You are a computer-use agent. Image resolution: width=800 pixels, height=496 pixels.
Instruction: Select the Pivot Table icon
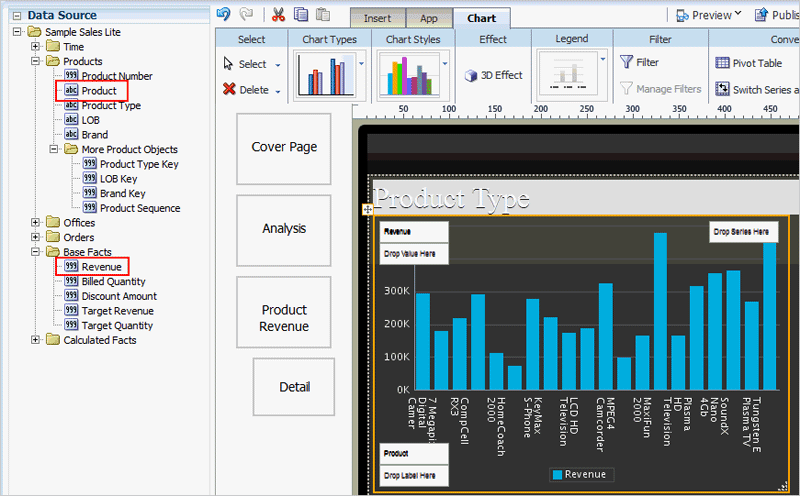[723, 63]
